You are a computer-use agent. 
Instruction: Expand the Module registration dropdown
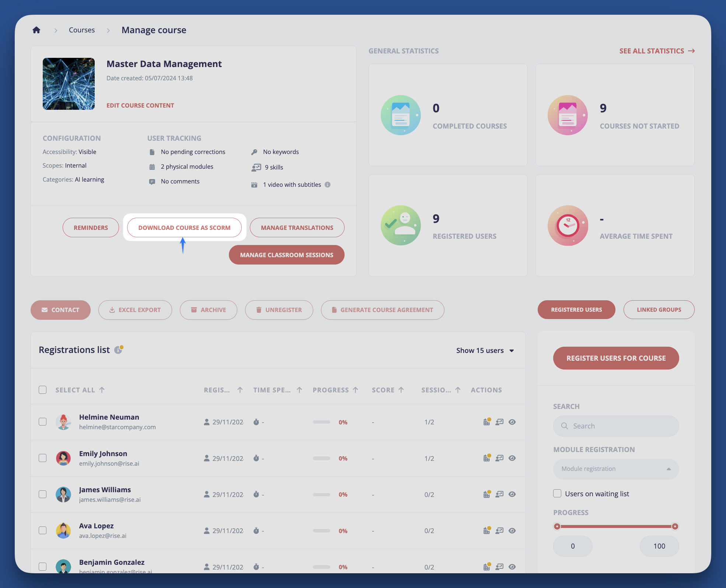616,469
